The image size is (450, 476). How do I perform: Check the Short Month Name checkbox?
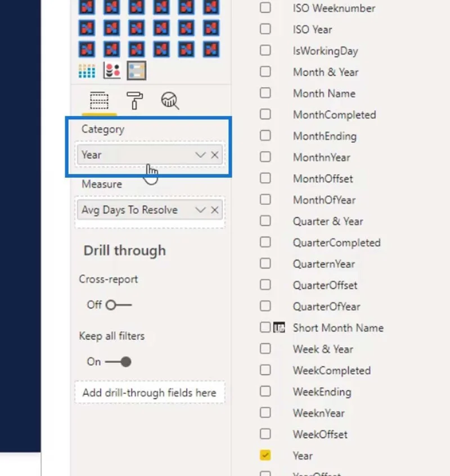click(265, 327)
